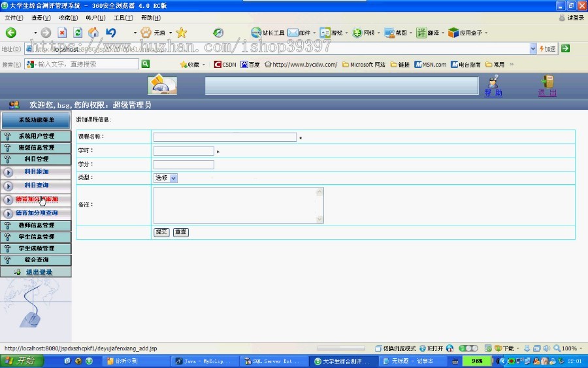Open the address bar dropdown arrow
588x368 pixels.
(533, 49)
